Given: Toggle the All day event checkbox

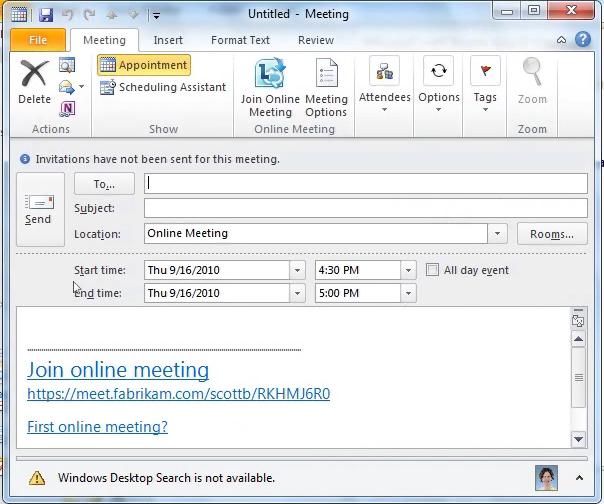Looking at the screenshot, I should pyautogui.click(x=432, y=270).
